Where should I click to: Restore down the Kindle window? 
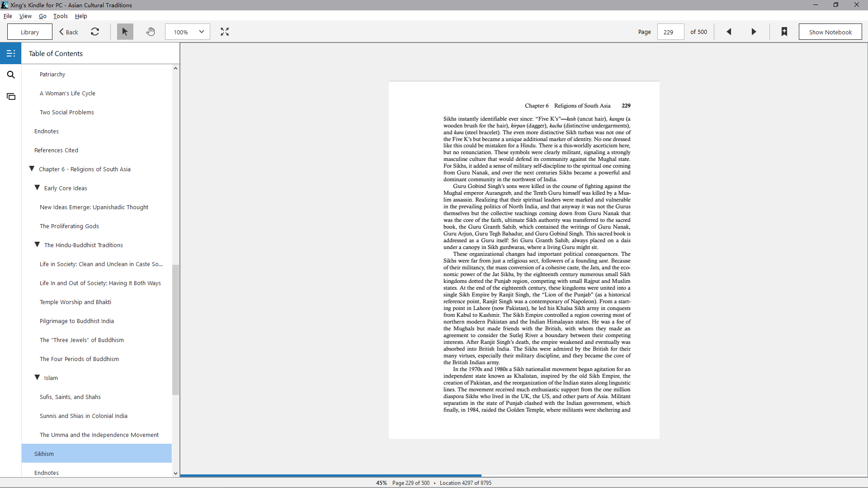[836, 5]
